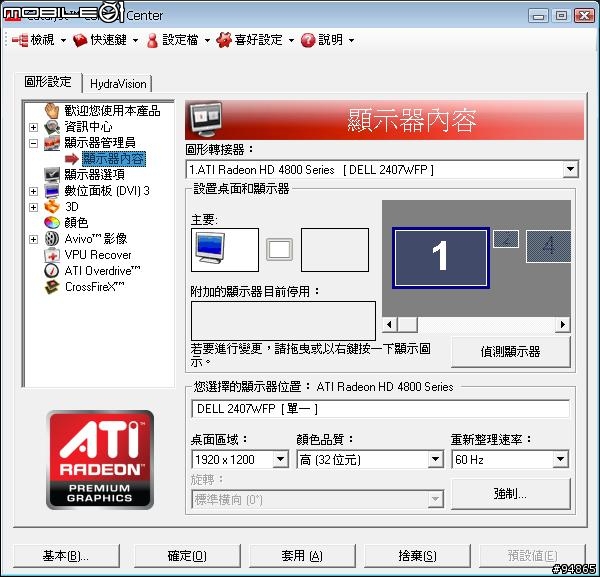Select display 4 in the layout preview
Viewport: 600px width, 577px height.
click(x=548, y=246)
